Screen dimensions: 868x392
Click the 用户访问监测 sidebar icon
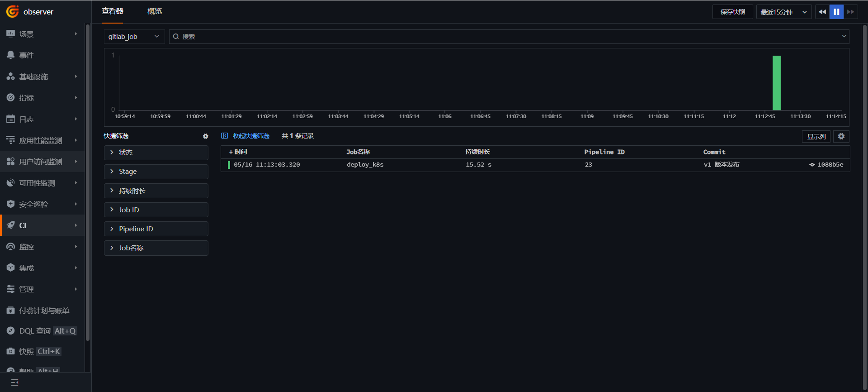10,162
